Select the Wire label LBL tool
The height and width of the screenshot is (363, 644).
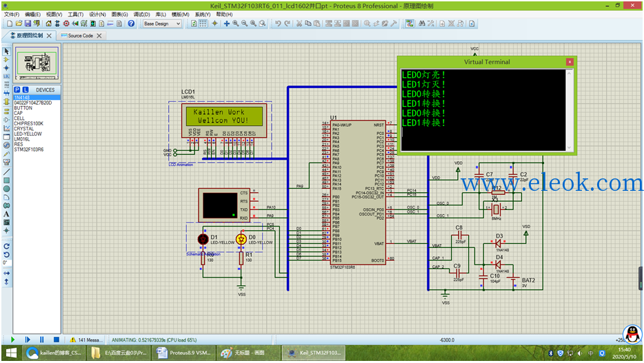[6, 76]
